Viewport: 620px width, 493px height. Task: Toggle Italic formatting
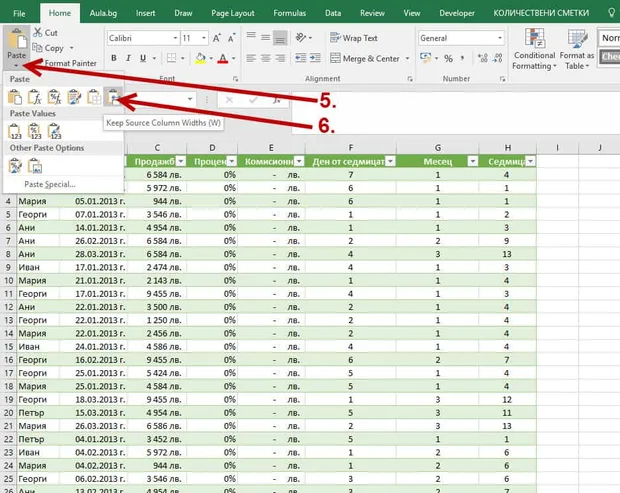128,59
